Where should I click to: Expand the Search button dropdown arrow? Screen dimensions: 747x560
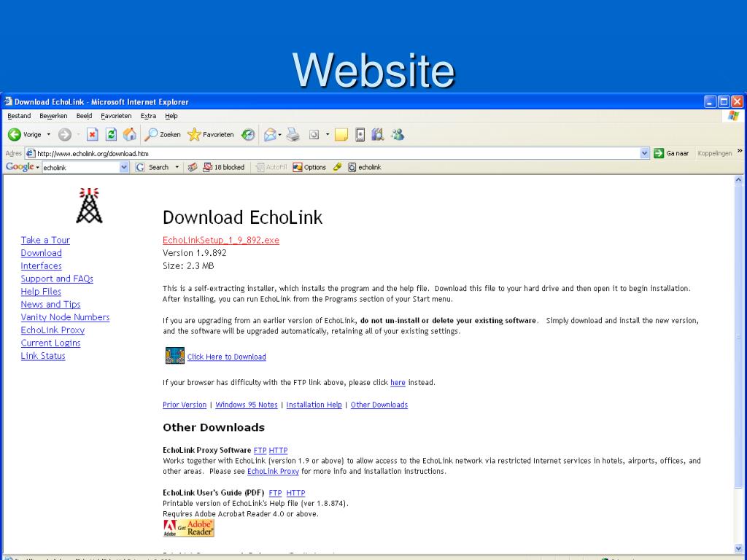pos(177,167)
